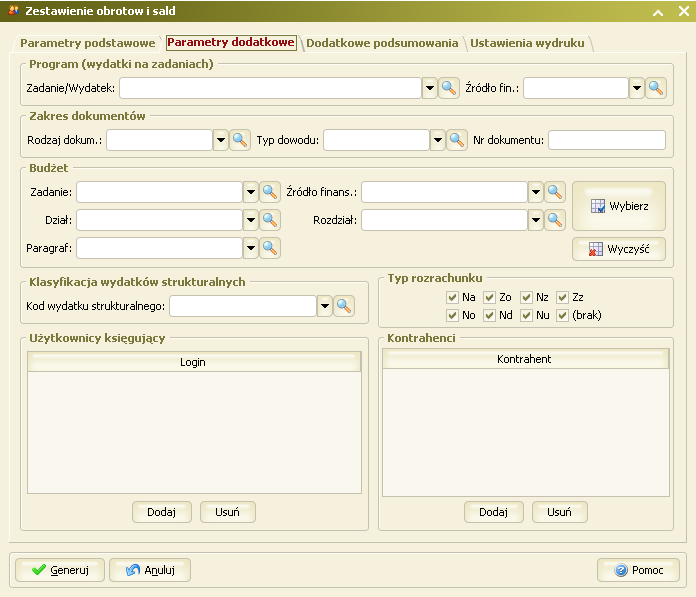Viewport: 696px width, 597px height.
Task: Expand Źródło fin. dropdown in Program section
Action: click(x=637, y=88)
